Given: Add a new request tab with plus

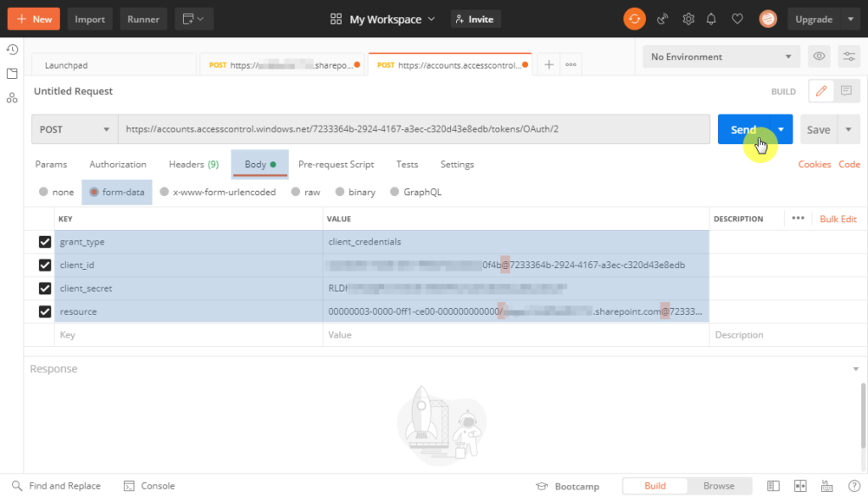Looking at the screenshot, I should point(548,64).
